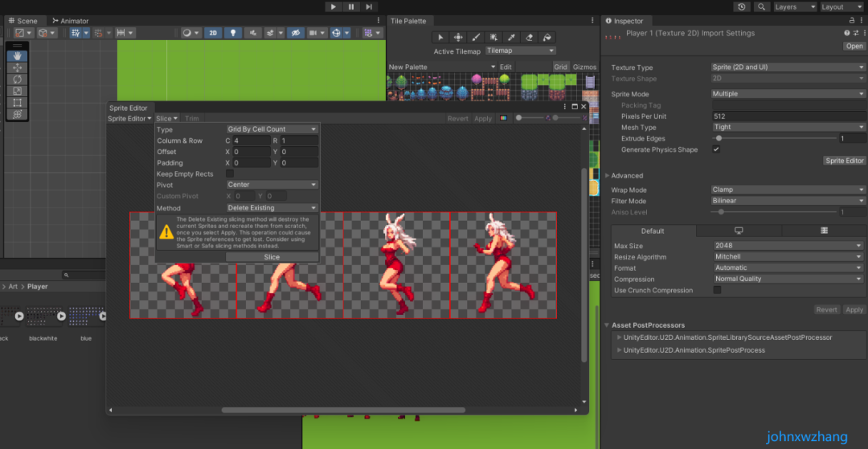
Task: Open the Slice menu in Sprite Editor
Action: [x=166, y=118]
